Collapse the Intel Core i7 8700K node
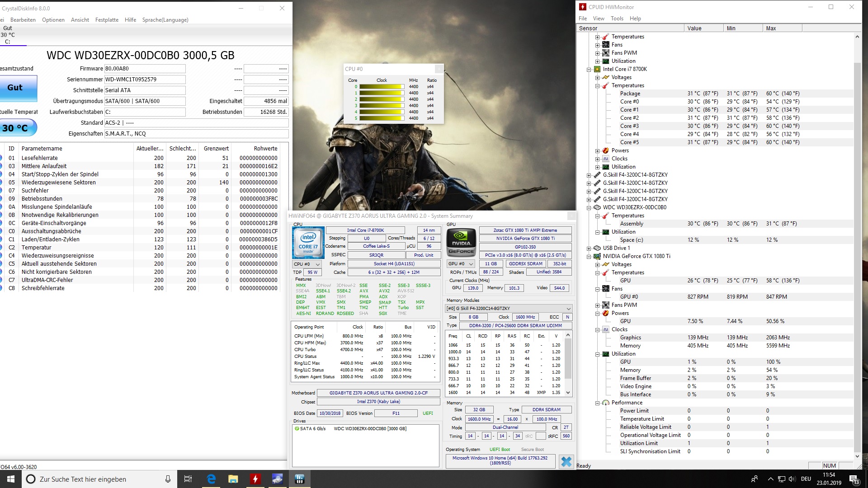The width and height of the screenshot is (868, 488). 589,70
